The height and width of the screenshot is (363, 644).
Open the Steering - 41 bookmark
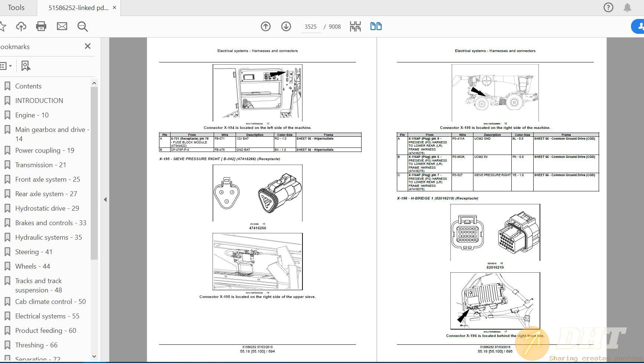coord(34,252)
